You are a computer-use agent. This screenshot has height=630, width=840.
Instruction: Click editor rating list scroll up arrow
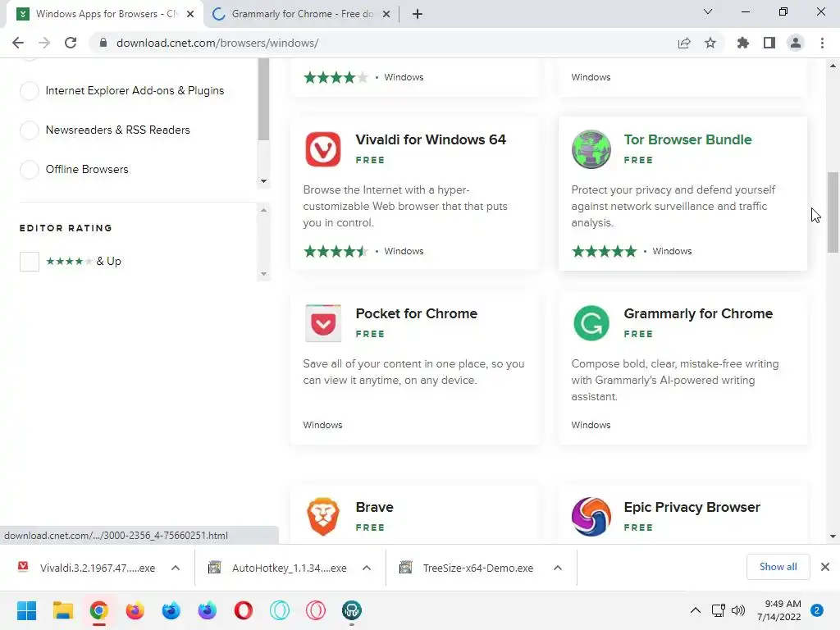coord(263,210)
